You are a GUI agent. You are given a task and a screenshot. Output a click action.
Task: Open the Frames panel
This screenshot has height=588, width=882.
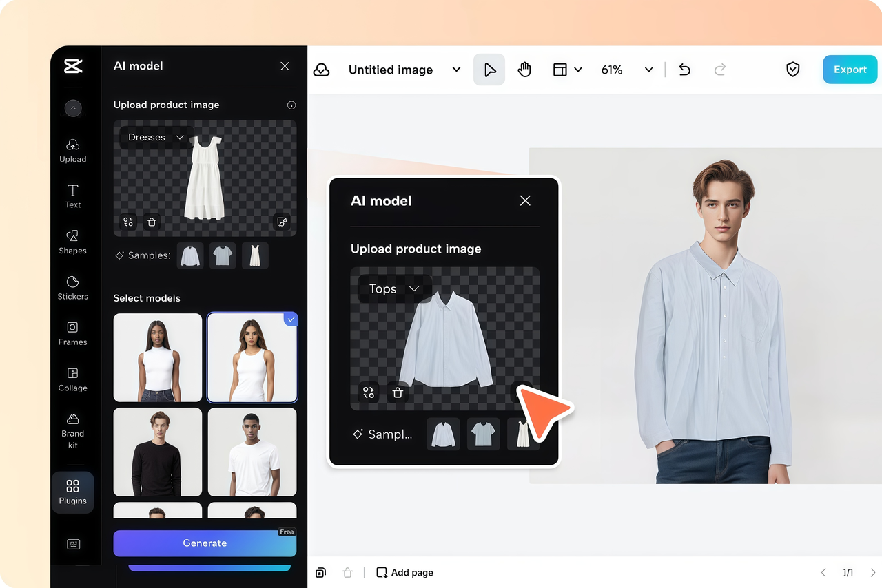point(72,334)
